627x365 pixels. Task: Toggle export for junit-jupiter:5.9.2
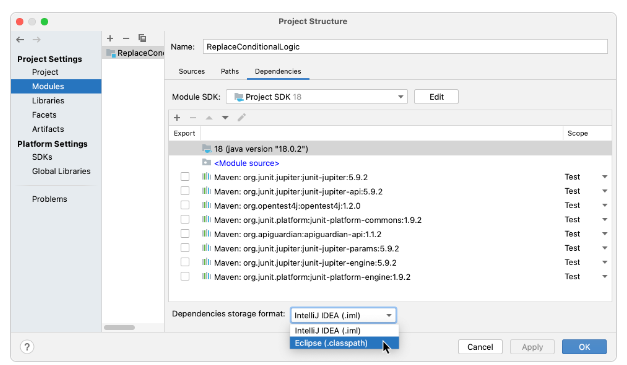pos(185,177)
